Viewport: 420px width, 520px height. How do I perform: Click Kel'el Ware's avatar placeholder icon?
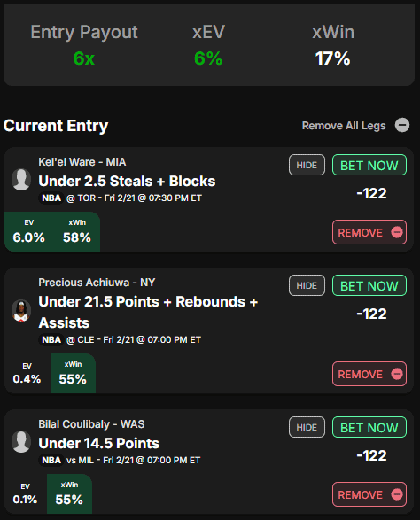click(21, 180)
